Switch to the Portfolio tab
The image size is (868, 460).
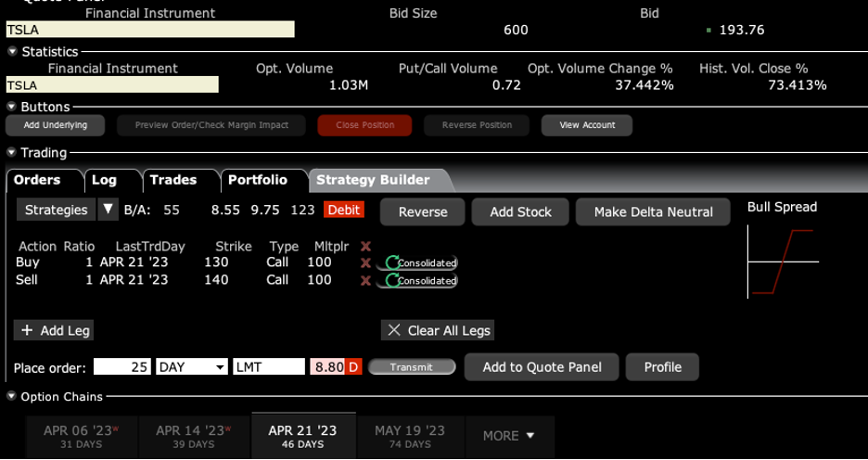click(257, 180)
